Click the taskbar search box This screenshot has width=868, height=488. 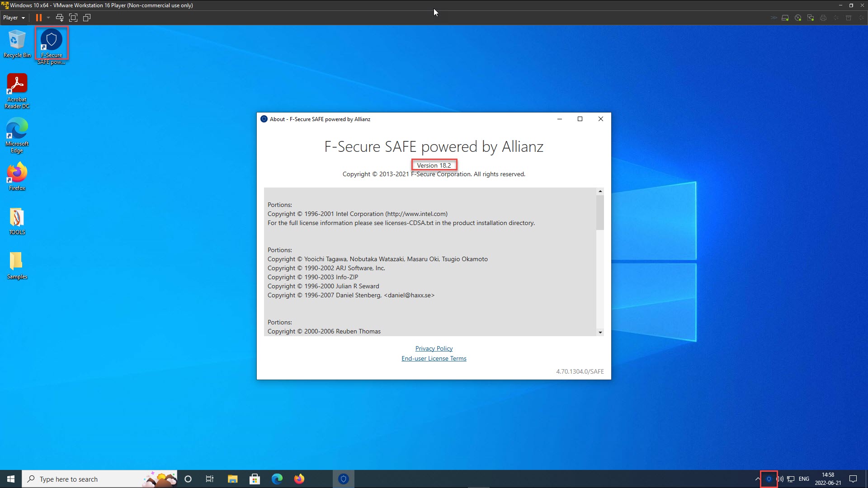click(x=99, y=479)
